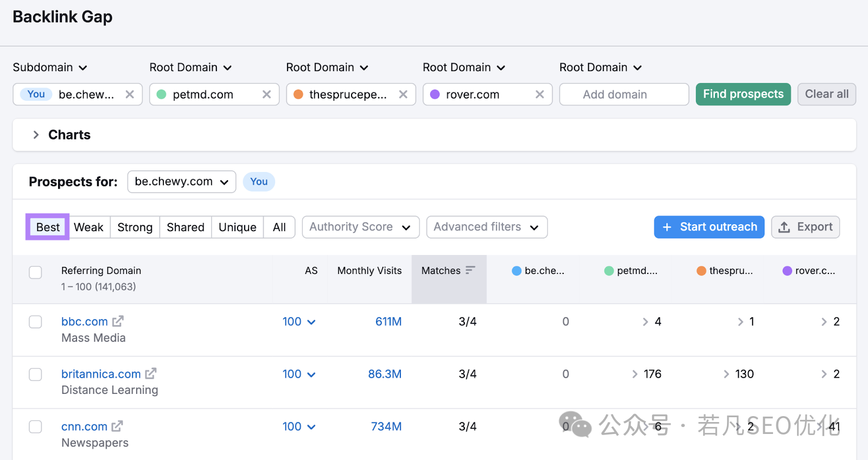Open the Authority Score filter

tap(361, 227)
